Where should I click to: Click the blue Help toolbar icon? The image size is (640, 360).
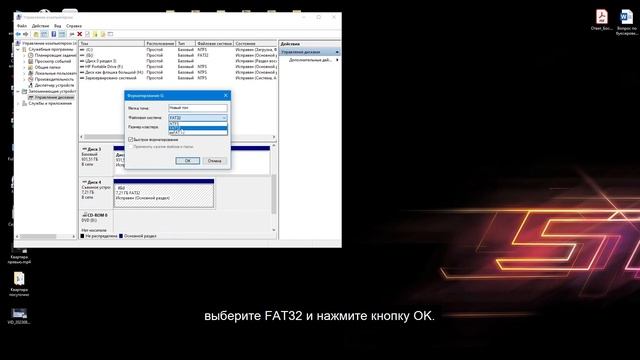[53, 34]
